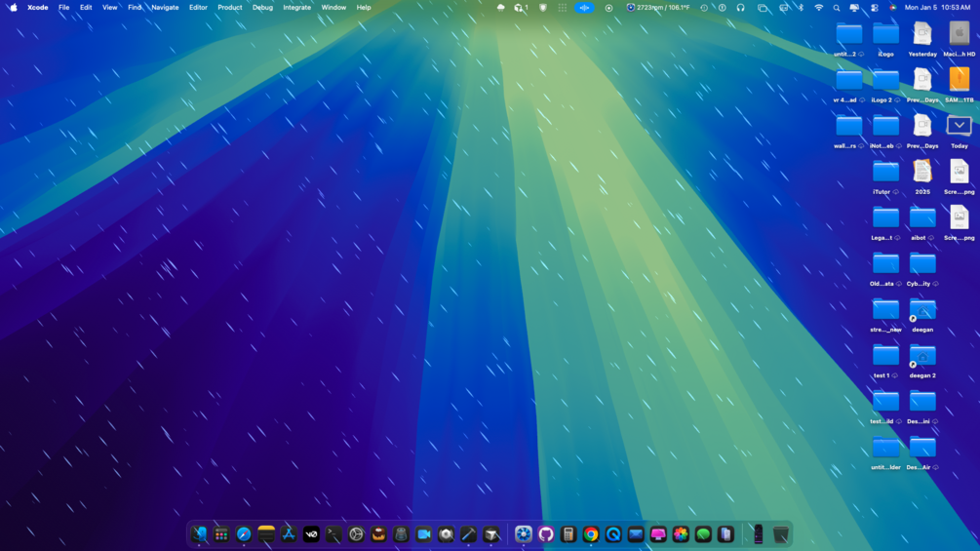Launch the v0 app from Dock
Screen dimensions: 980x551
tap(311, 534)
